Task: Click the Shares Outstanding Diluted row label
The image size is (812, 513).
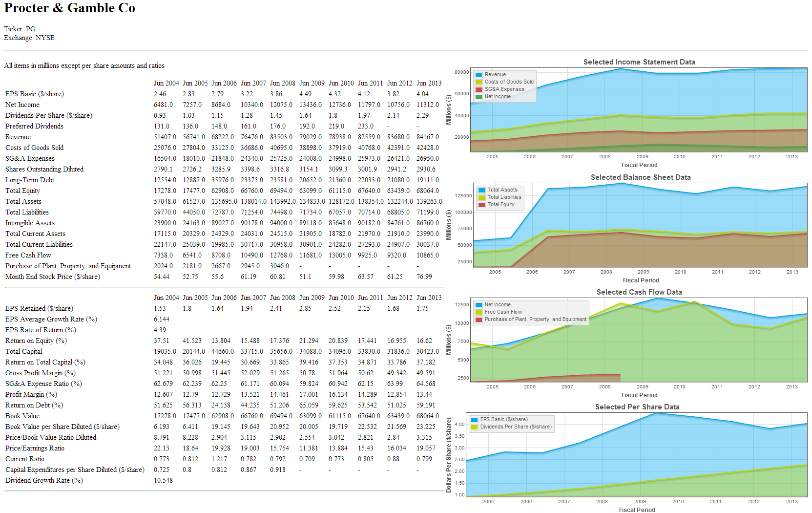Action: tap(44, 169)
